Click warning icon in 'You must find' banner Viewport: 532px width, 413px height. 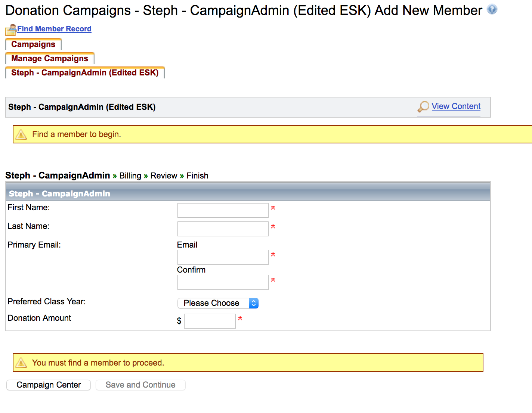point(21,363)
